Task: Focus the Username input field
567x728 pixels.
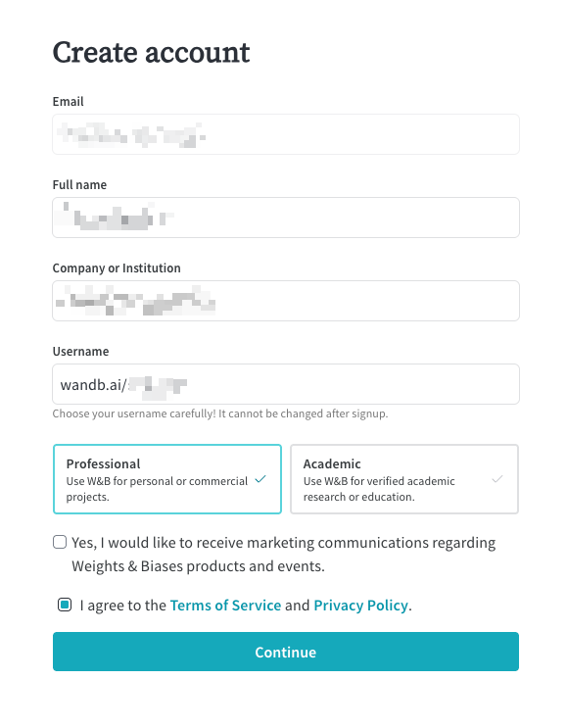Action: [286, 384]
